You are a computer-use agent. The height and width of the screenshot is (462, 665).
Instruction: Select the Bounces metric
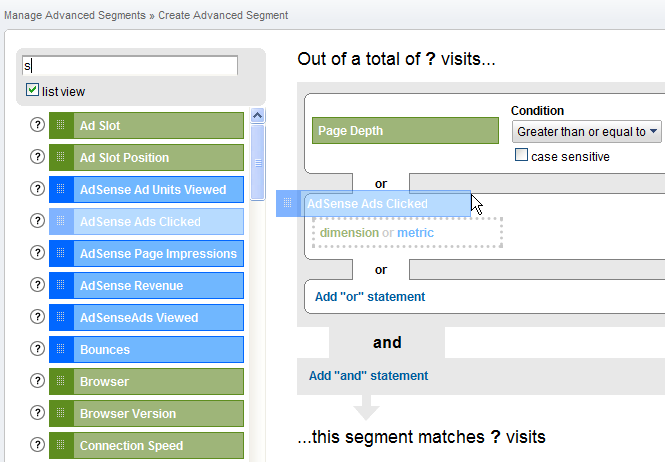click(146, 350)
